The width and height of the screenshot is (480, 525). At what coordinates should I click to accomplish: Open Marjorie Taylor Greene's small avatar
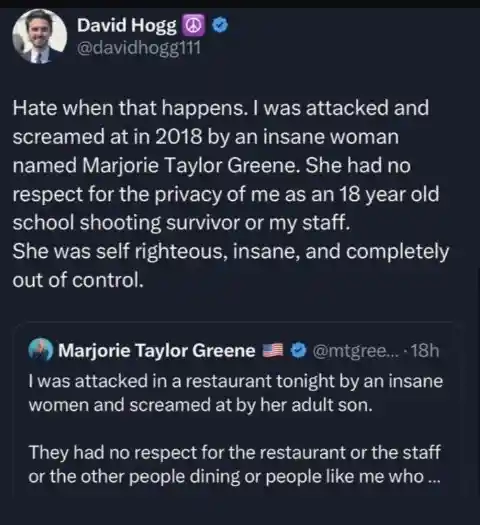point(41,350)
